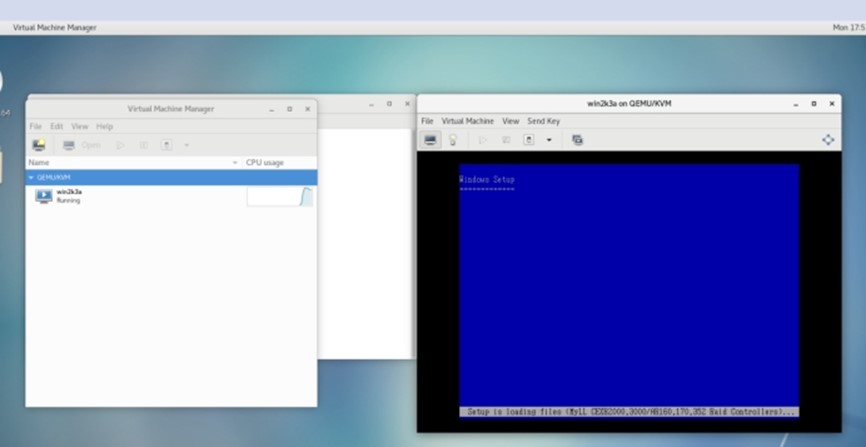Viewport: 866px width, 447px height.
Task: Show the graphical console view
Action: (430, 140)
